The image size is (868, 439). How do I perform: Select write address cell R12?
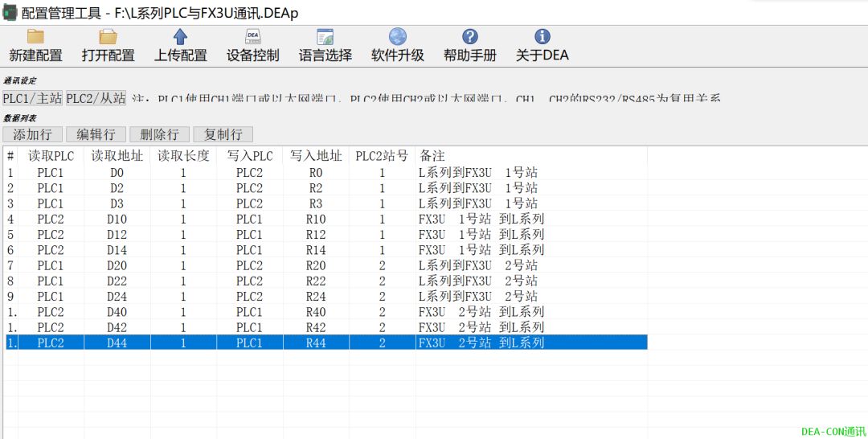click(316, 234)
